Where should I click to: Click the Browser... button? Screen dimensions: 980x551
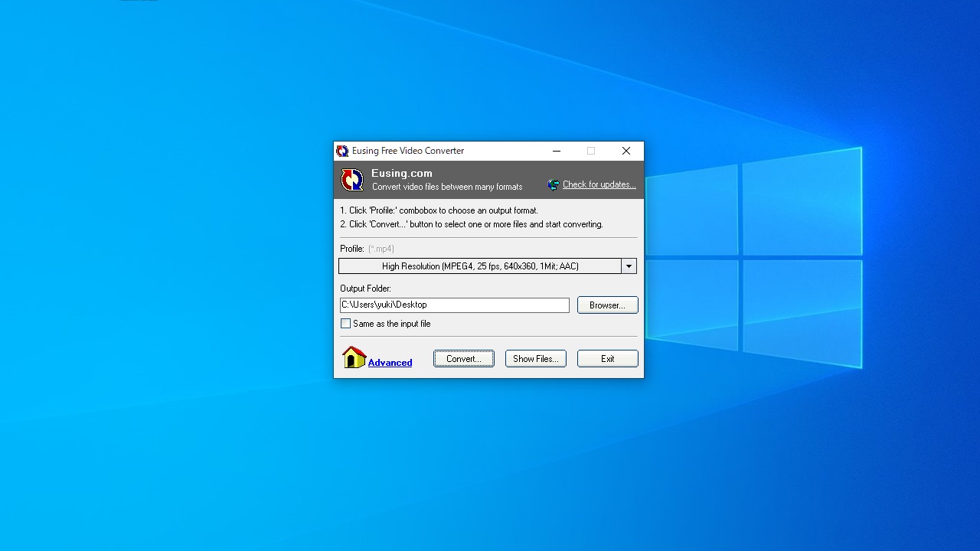(x=608, y=305)
